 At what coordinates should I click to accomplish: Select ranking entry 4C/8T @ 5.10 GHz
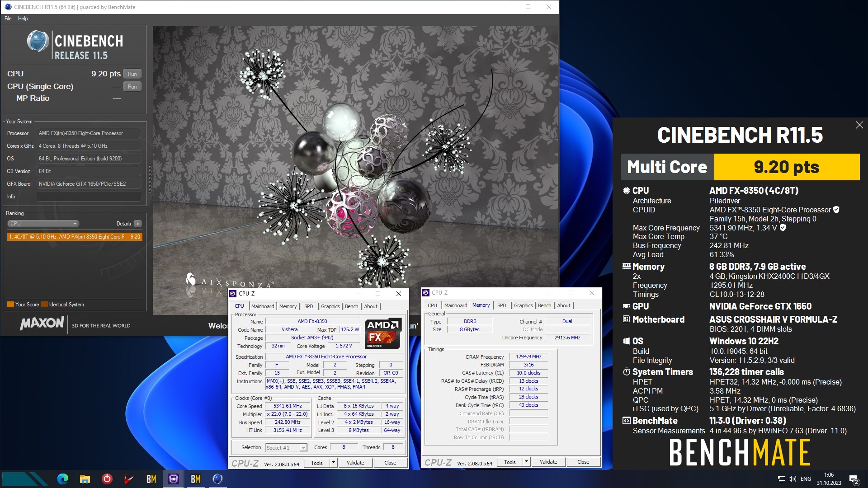(x=75, y=237)
